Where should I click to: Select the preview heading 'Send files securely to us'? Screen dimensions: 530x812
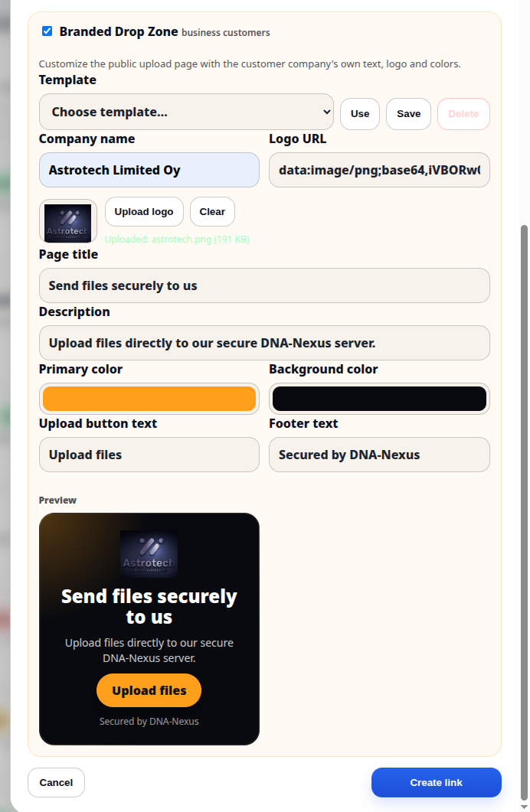click(x=149, y=606)
